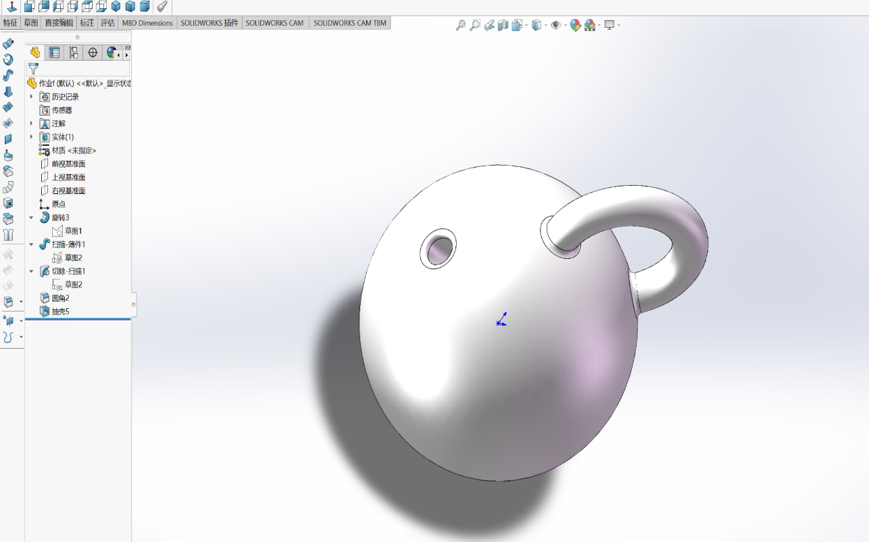Open the PropertyManager tab icon

click(x=54, y=53)
